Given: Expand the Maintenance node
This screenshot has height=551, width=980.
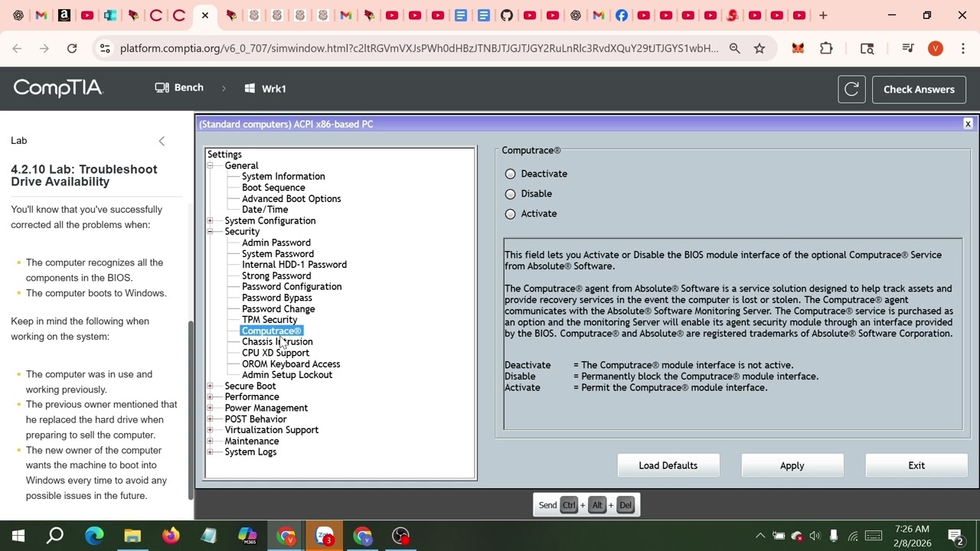Looking at the screenshot, I should click(x=210, y=441).
